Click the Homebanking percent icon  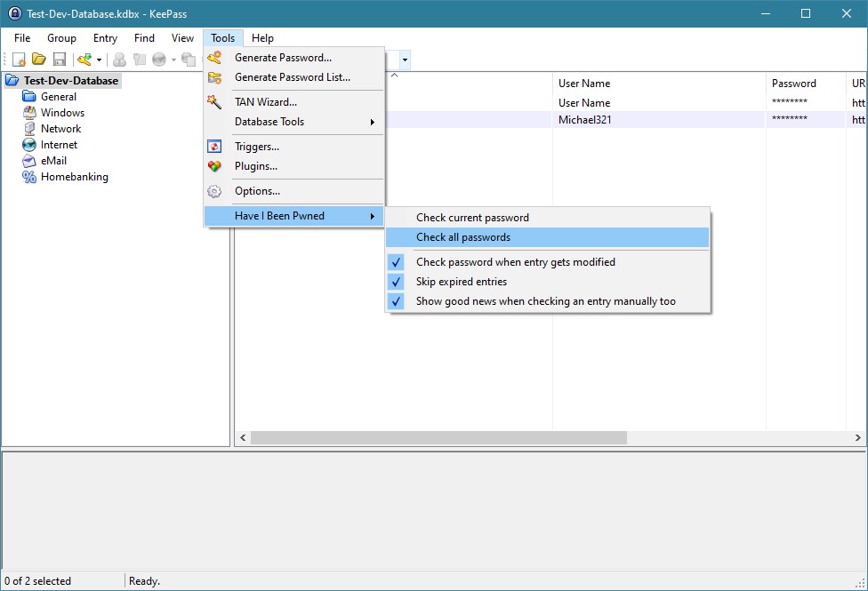pyautogui.click(x=28, y=177)
